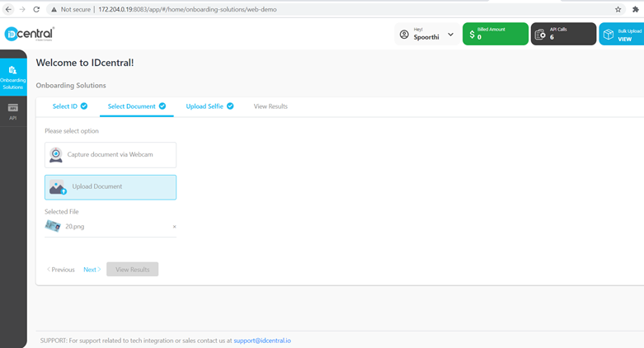This screenshot has height=348, width=644.
Task: Go to the Previous step
Action: 61,270
